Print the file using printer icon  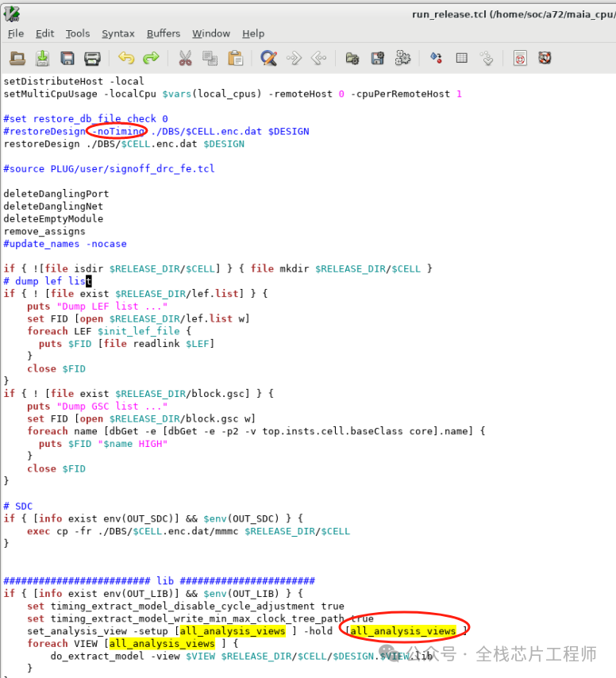pos(92,58)
